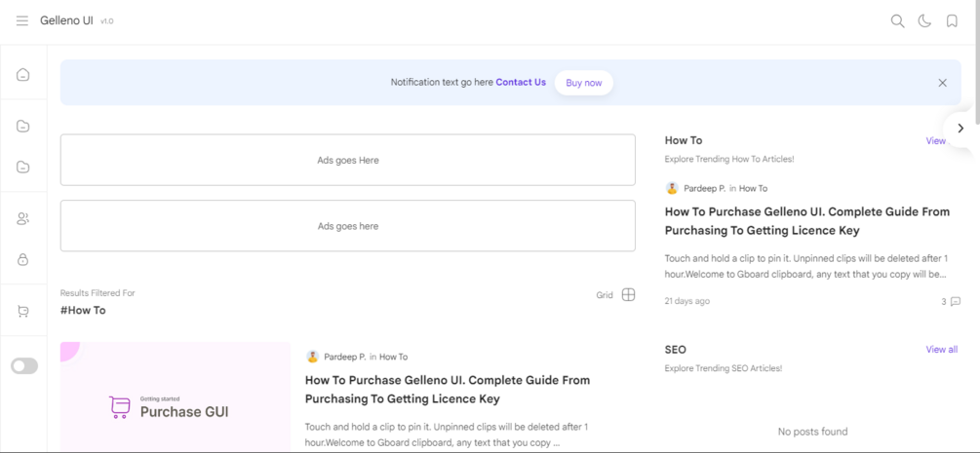The height and width of the screenshot is (453, 980).
Task: Toggle the sidebar switch
Action: pyautogui.click(x=24, y=366)
